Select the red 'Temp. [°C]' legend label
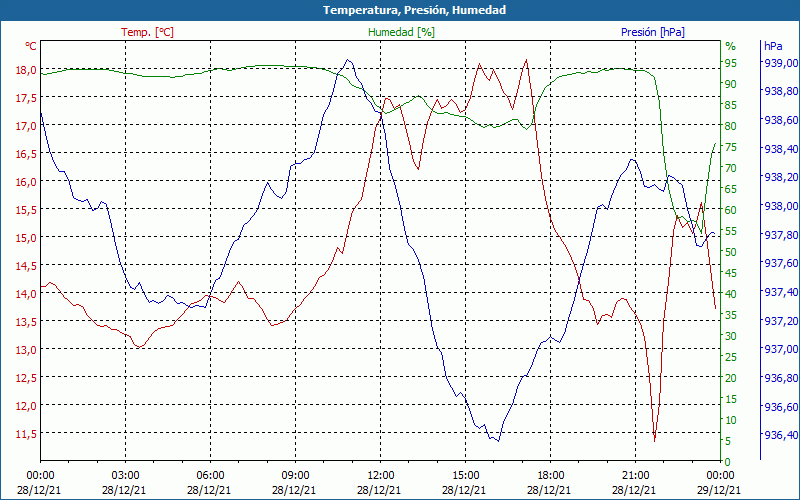Screen dimensions: 800x500 [x=147, y=32]
